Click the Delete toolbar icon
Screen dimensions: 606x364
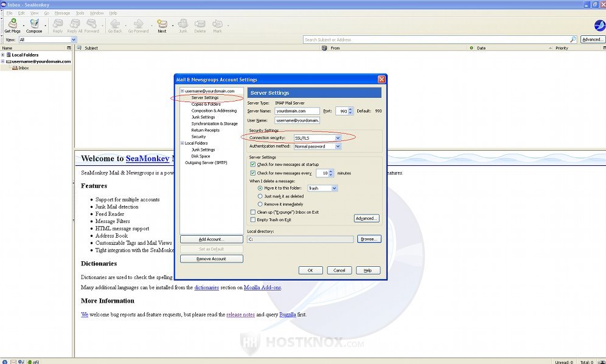coord(200,24)
